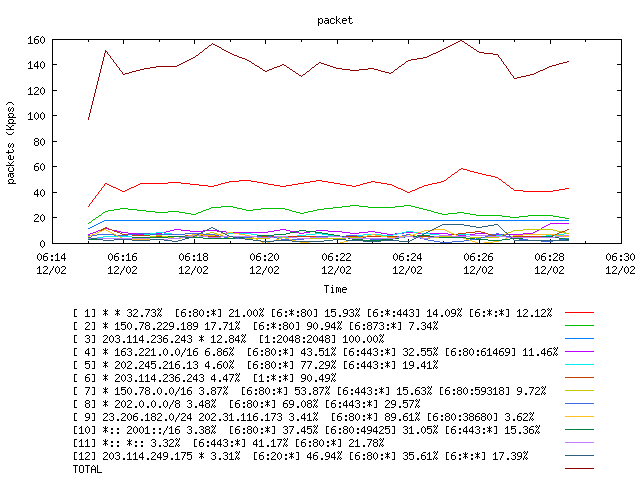Click the chart title 'packet'
Viewport: 640px width, 480px height.
coord(335,20)
